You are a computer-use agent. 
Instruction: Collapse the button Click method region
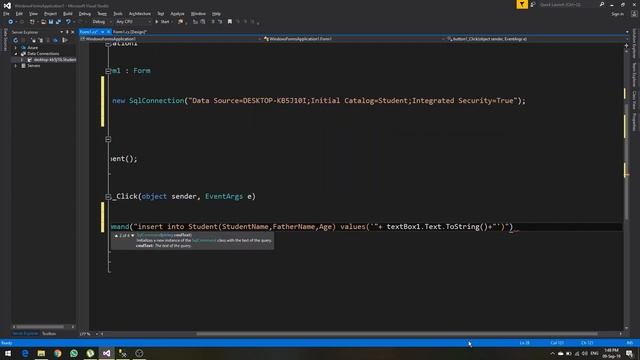point(108,196)
